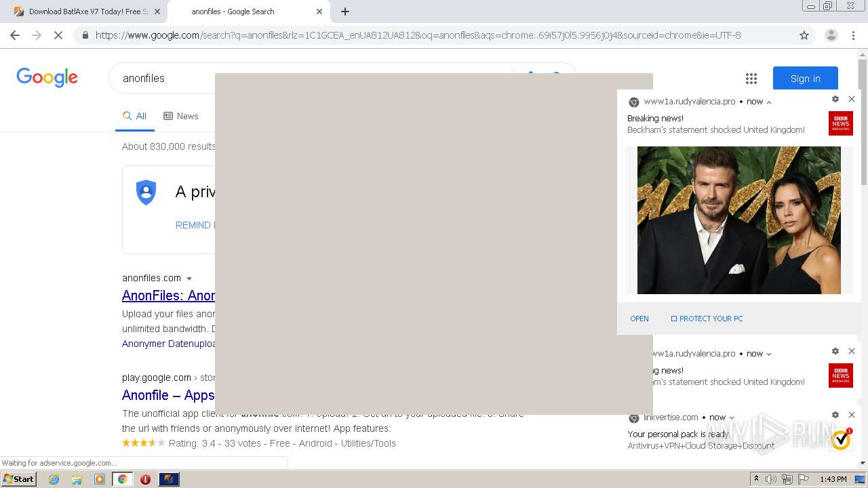Screen dimensions: 868x488
Task: Click the privacy shield icon
Action: [146, 192]
